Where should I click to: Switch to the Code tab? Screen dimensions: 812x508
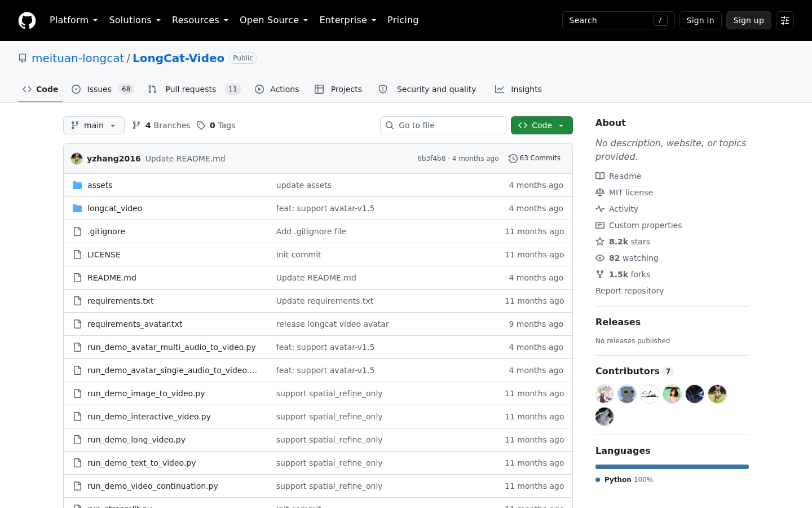[x=41, y=89]
